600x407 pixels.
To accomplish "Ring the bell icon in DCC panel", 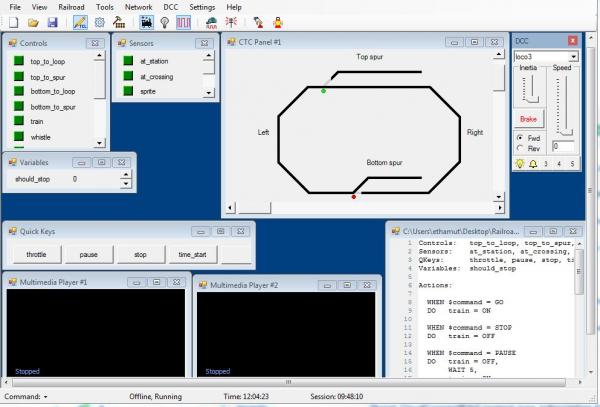I will 535,162.
